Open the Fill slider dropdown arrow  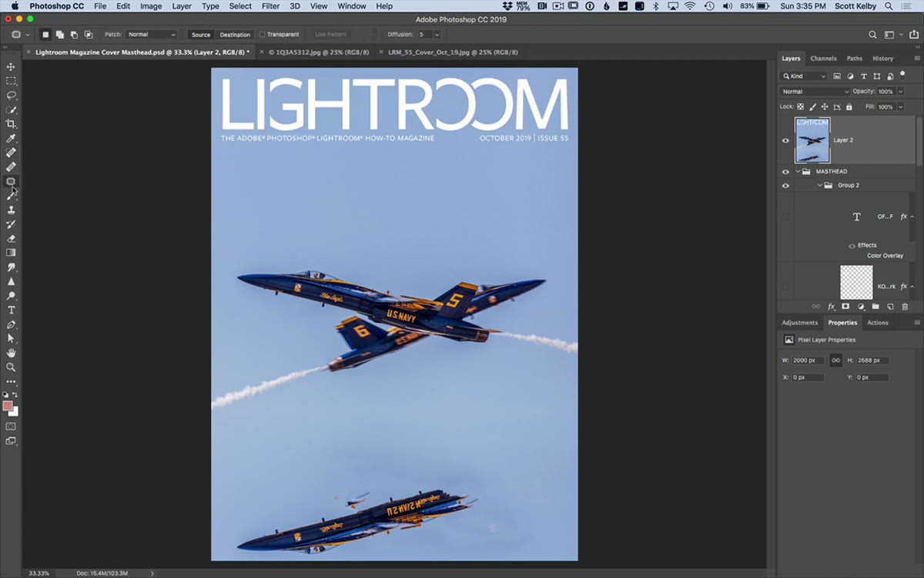coord(902,107)
